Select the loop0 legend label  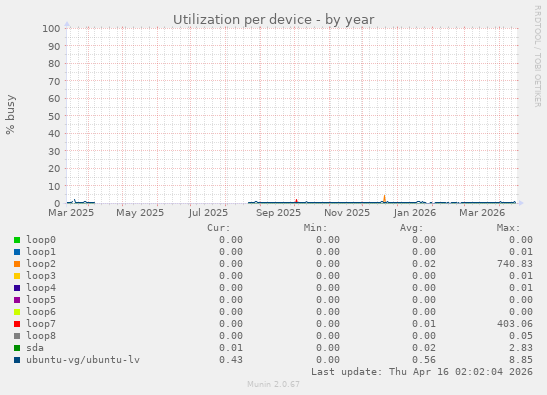(x=41, y=240)
